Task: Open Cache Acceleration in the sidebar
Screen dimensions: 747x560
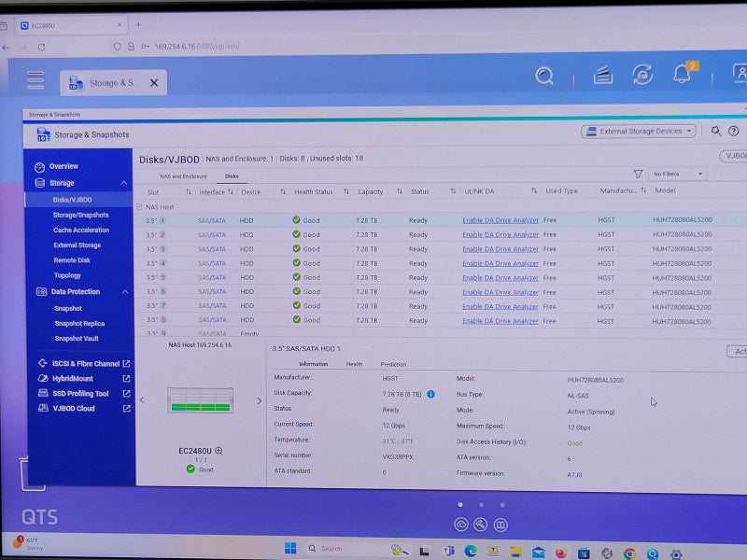Action: coord(81,230)
